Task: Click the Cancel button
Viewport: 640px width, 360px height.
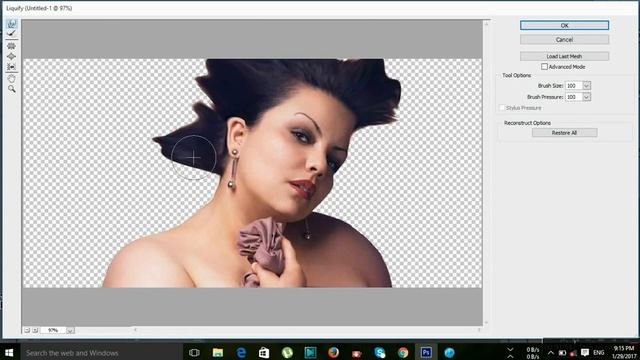Action: click(x=564, y=40)
